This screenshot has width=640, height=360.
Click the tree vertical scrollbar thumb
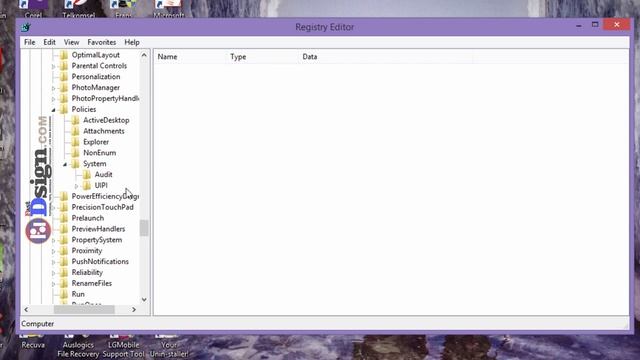[x=144, y=228]
